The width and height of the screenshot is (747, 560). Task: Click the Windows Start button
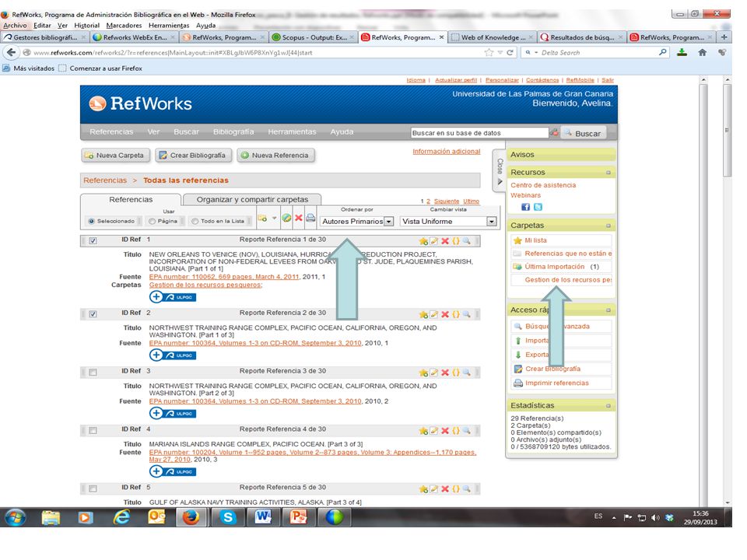coord(16,517)
